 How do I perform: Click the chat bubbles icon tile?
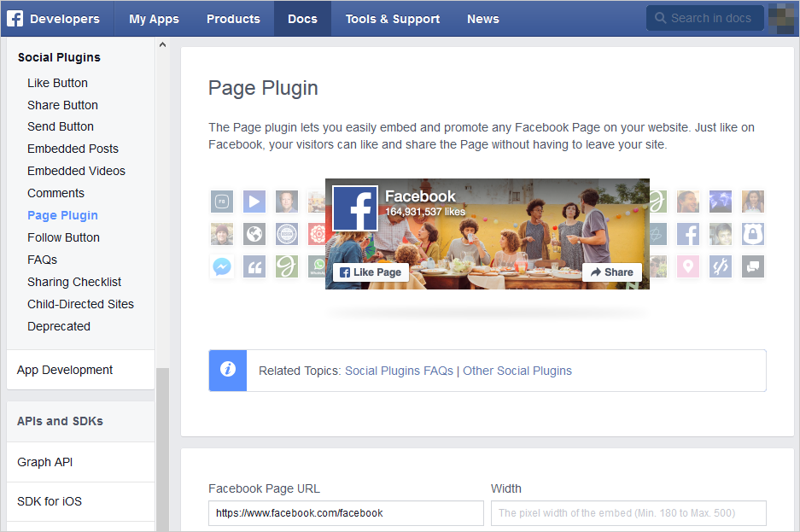(x=753, y=266)
